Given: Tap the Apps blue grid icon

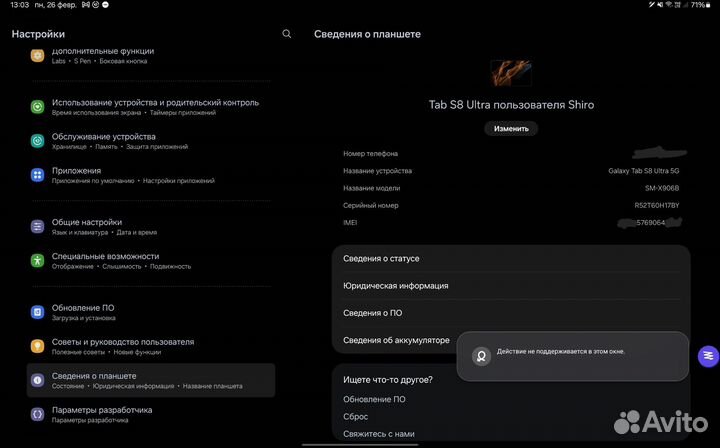Looking at the screenshot, I should (x=37, y=175).
